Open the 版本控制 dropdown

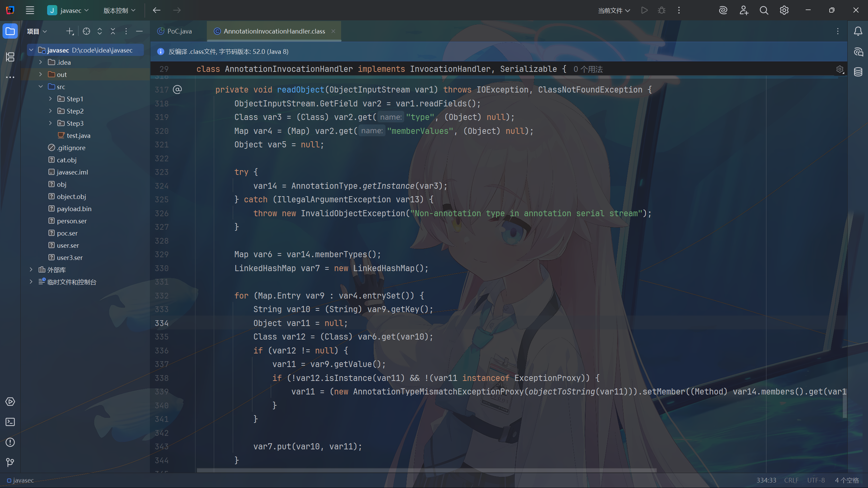119,10
